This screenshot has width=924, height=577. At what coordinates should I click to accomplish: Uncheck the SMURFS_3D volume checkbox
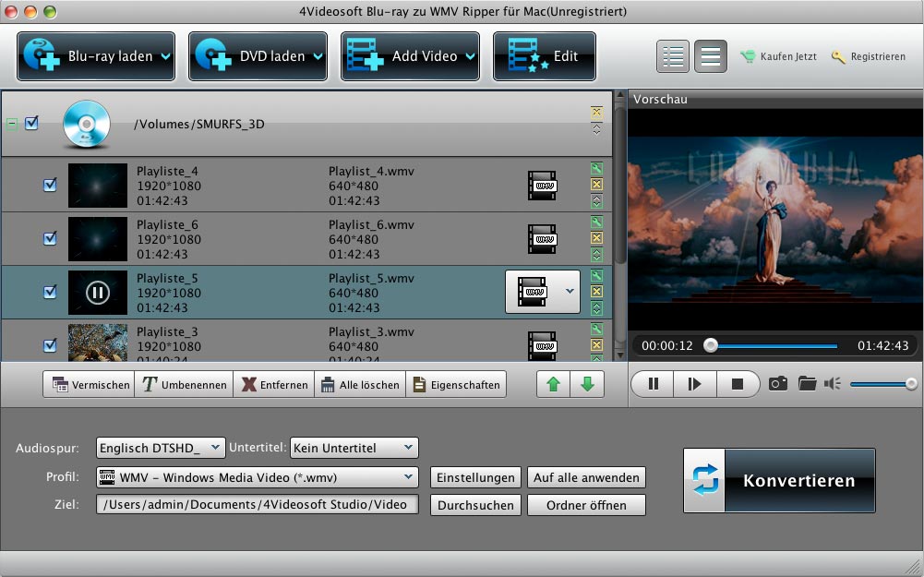31,123
